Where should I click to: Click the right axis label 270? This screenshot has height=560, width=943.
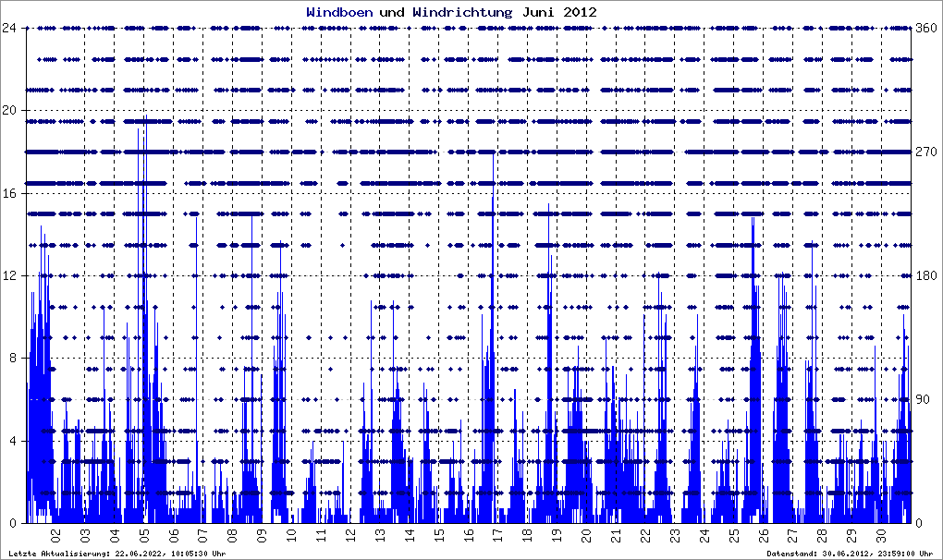point(926,152)
